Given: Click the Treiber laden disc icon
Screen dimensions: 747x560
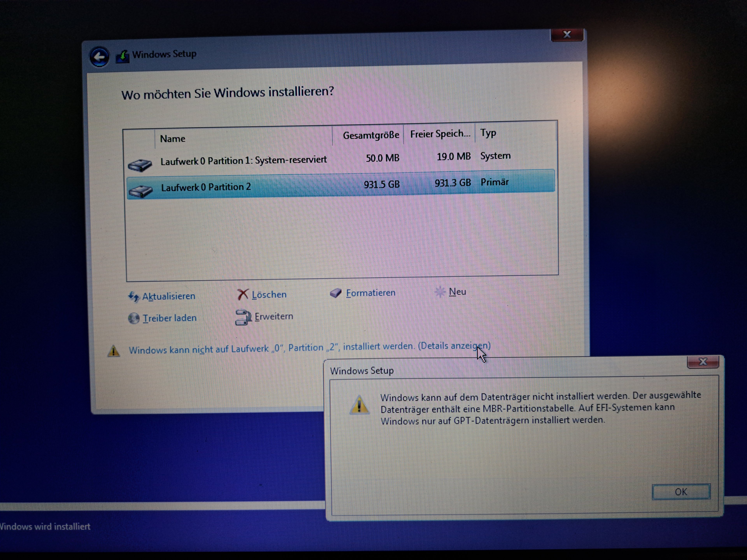Looking at the screenshot, I should (x=134, y=318).
